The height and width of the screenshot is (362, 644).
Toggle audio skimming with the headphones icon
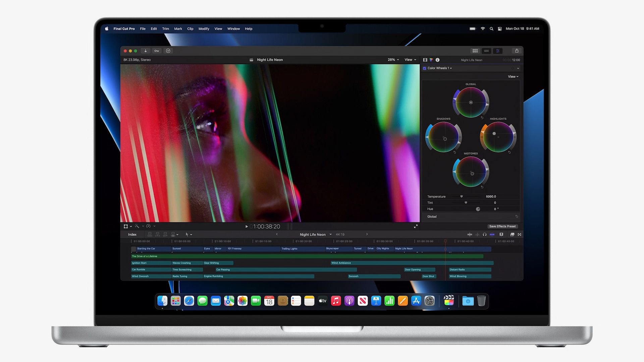pos(485,235)
